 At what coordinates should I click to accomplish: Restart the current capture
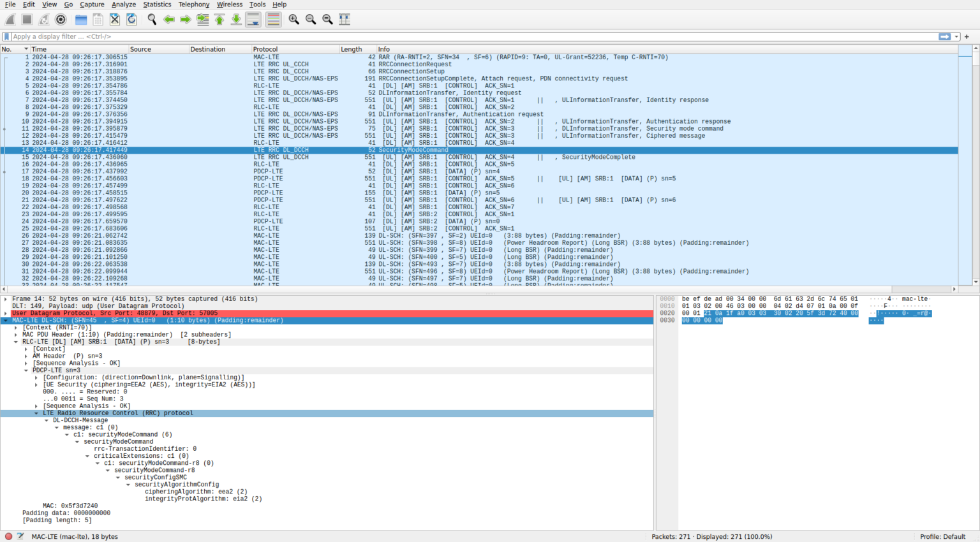click(43, 19)
